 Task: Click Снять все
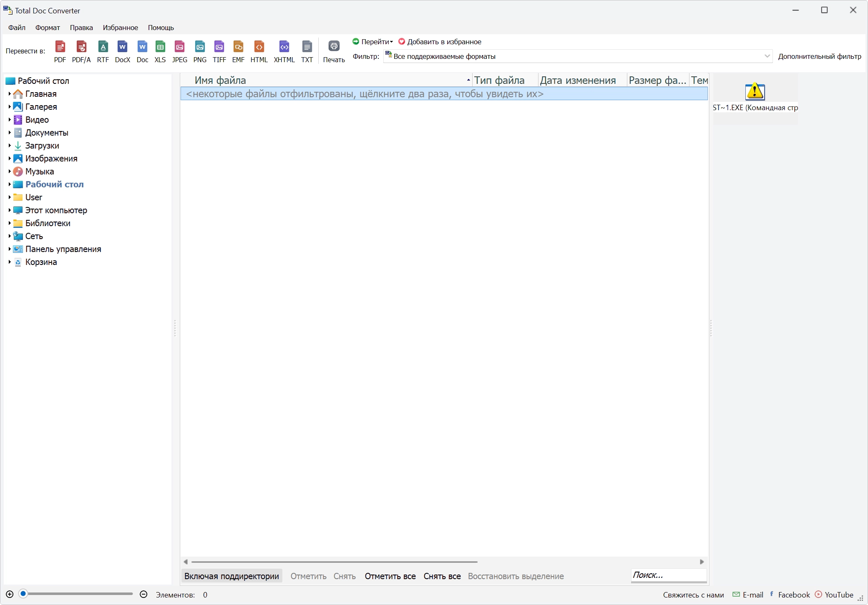tap(442, 576)
